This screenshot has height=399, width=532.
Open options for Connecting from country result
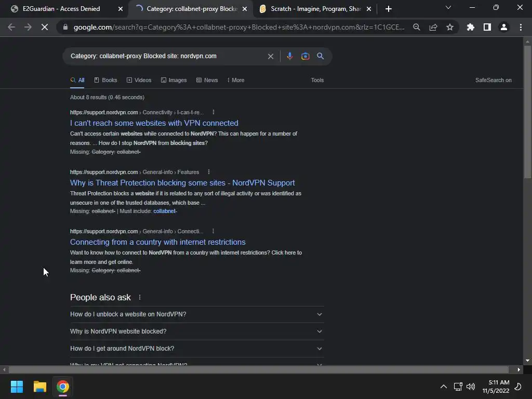point(213,231)
